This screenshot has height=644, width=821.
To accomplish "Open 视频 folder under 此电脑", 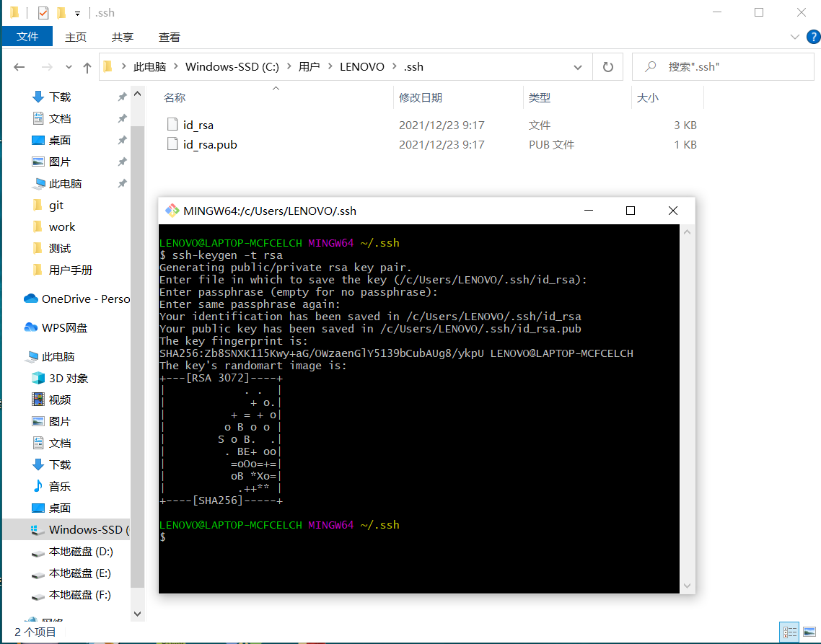I will click(60, 400).
